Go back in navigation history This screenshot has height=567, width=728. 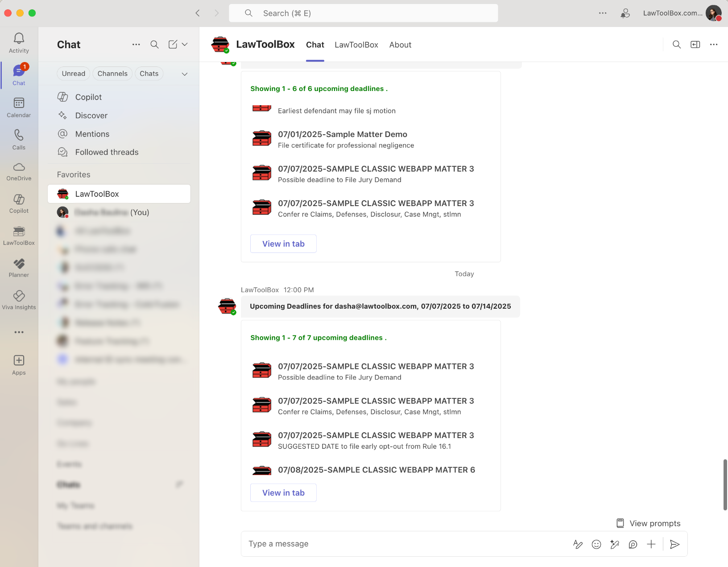(198, 13)
